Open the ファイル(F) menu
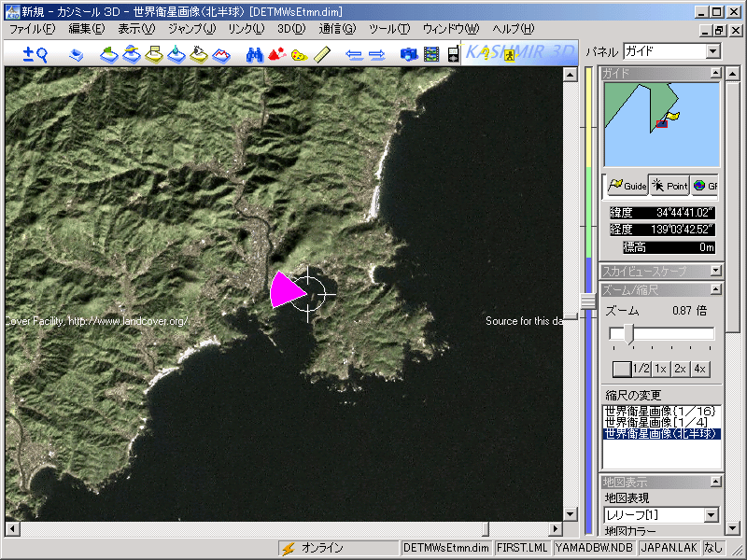Viewport: 747px width, 560px height. tap(33, 29)
